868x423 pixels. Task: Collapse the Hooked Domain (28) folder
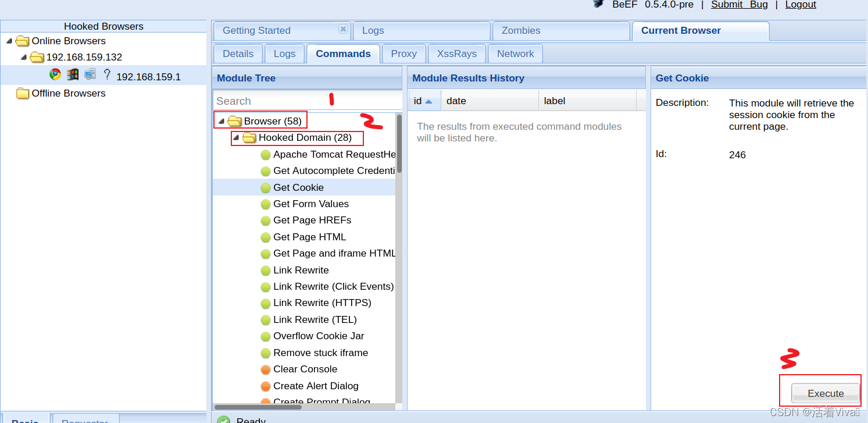tap(236, 137)
